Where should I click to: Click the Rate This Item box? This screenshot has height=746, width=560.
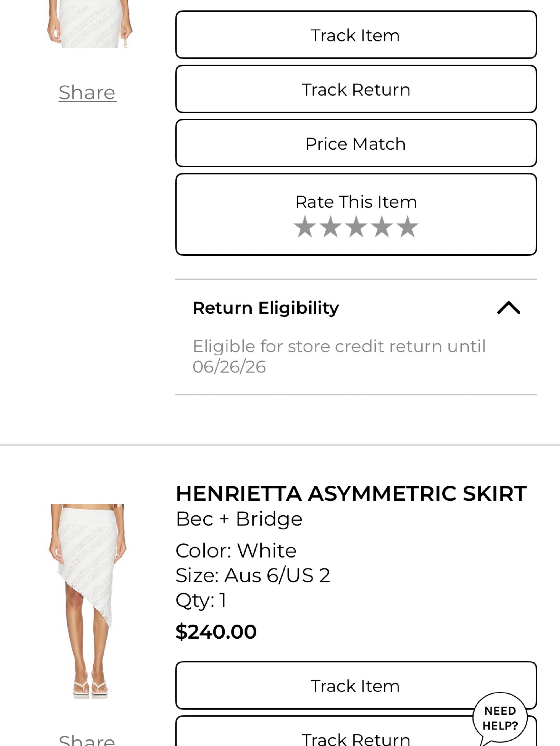coord(356,214)
